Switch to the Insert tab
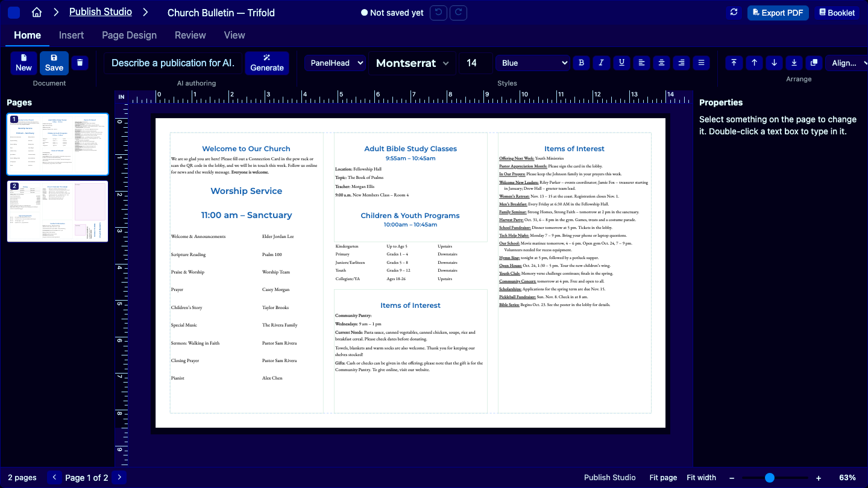 71,35
